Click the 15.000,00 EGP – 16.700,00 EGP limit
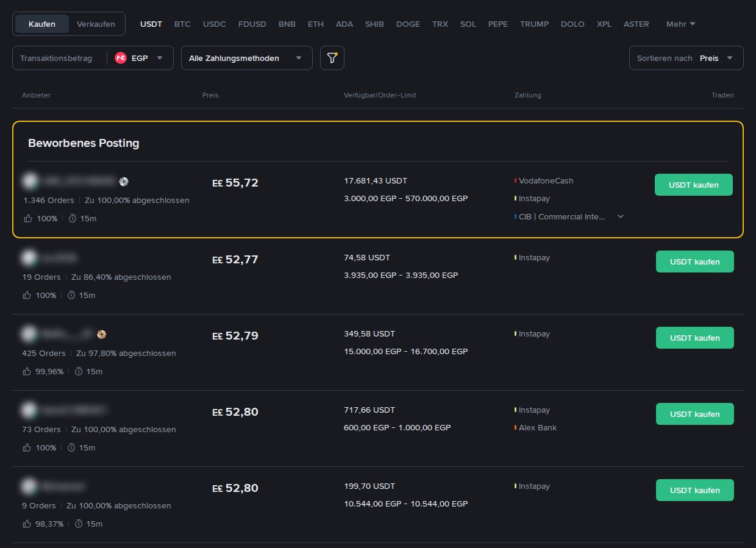 [x=406, y=351]
